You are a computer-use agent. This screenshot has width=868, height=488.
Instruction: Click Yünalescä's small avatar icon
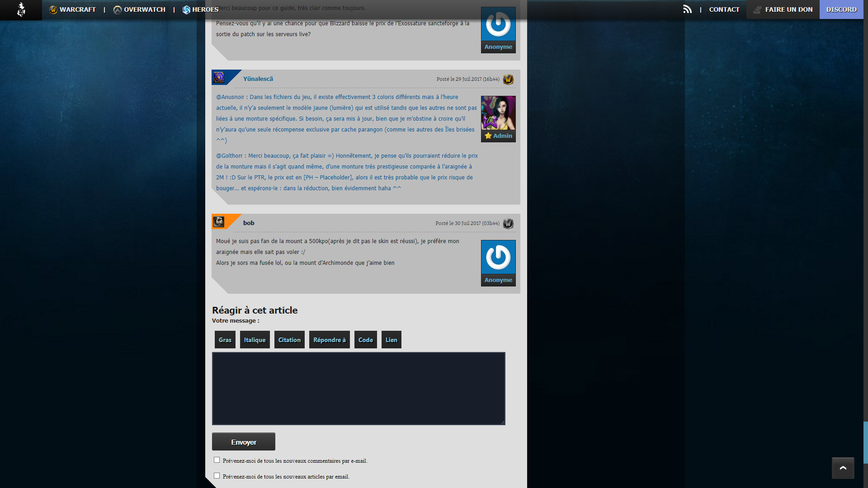pos(219,78)
